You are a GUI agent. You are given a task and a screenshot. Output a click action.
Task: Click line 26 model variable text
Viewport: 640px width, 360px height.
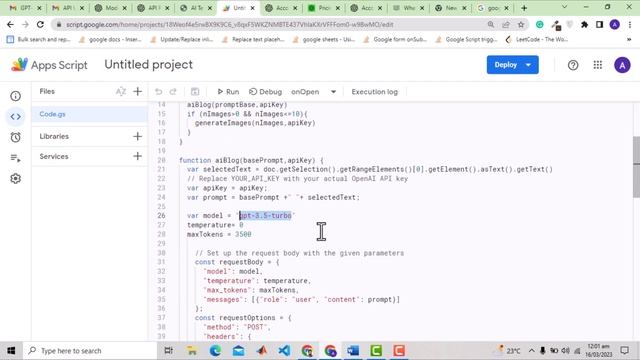point(241,216)
